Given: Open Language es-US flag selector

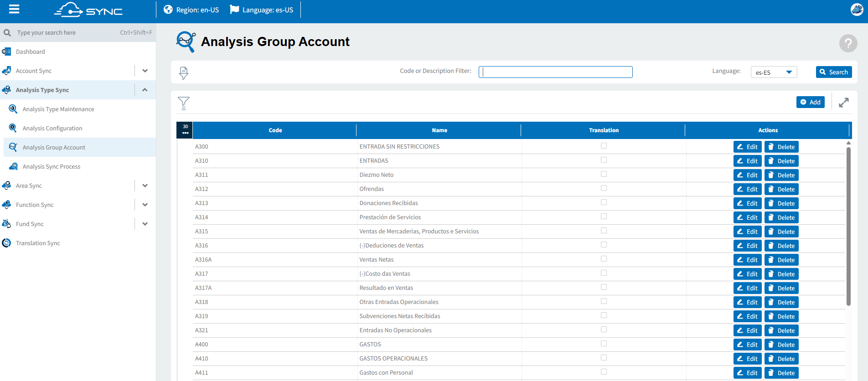Looking at the screenshot, I should coord(262,10).
